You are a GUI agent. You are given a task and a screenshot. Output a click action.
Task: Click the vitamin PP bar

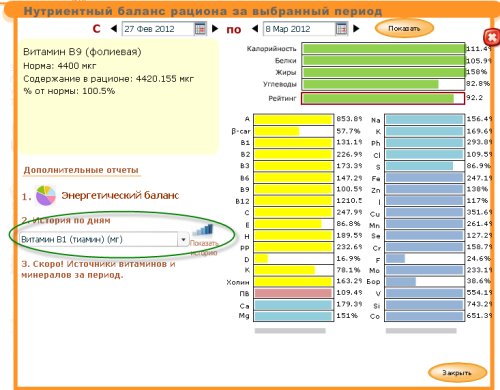(294, 247)
